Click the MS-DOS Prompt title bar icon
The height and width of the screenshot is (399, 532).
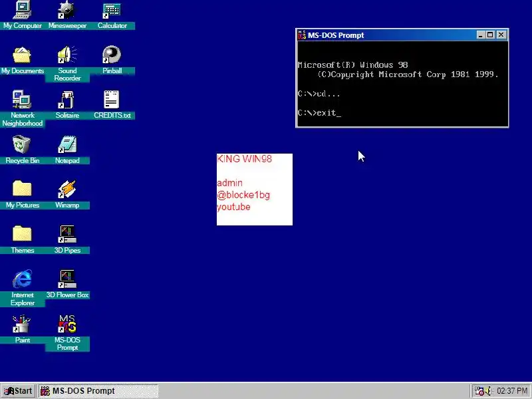[302, 35]
